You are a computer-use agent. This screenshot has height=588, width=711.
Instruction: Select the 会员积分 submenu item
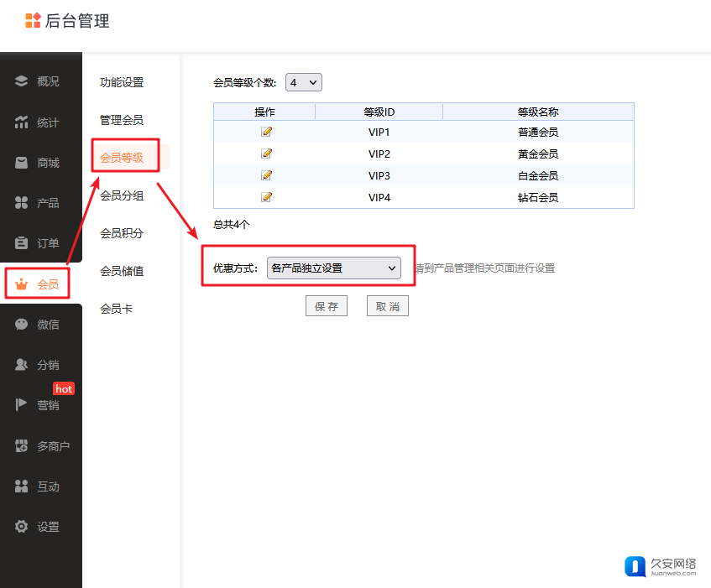pos(122,233)
